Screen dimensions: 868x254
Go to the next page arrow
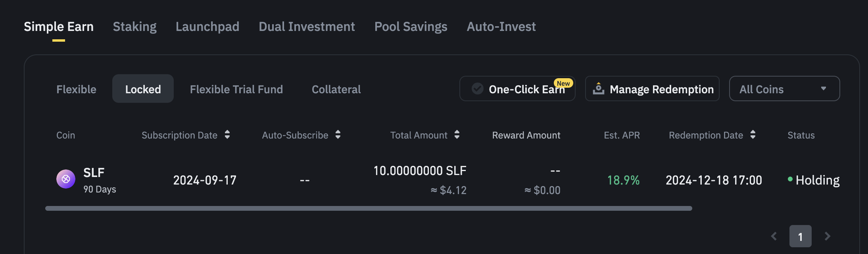click(x=827, y=236)
